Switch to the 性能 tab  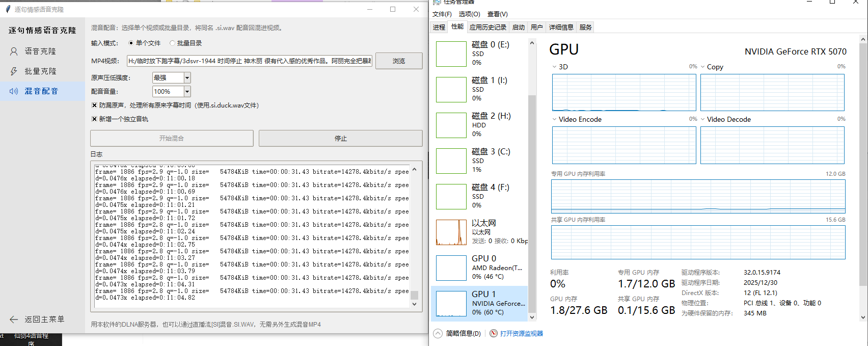click(457, 26)
